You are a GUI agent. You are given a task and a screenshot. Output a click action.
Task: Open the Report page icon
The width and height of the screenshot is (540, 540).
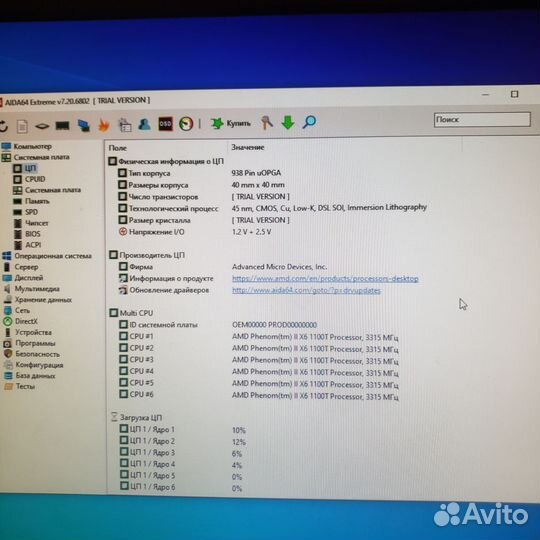coord(22,126)
